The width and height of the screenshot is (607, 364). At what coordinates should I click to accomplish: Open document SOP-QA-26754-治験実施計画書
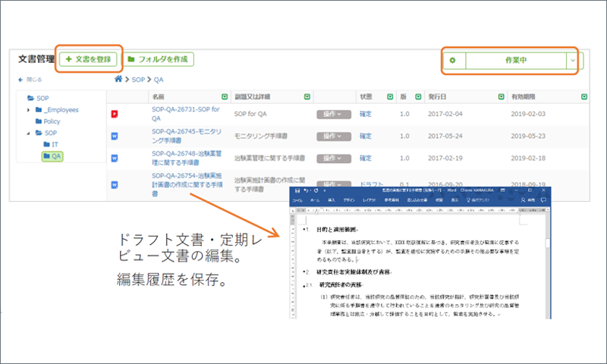[187, 184]
